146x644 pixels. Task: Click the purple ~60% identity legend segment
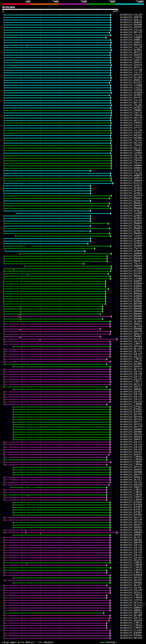pyautogui.click(x=73, y=4)
